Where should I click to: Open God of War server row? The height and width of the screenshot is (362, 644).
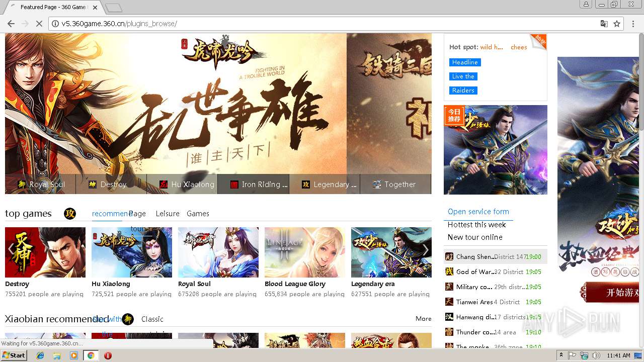pyautogui.click(x=496, y=271)
